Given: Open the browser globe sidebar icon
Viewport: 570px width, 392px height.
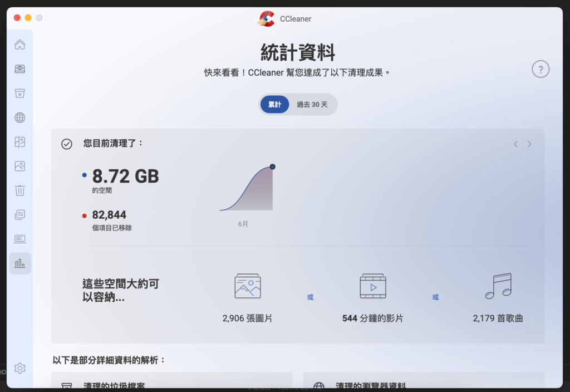Looking at the screenshot, I should pyautogui.click(x=19, y=117).
